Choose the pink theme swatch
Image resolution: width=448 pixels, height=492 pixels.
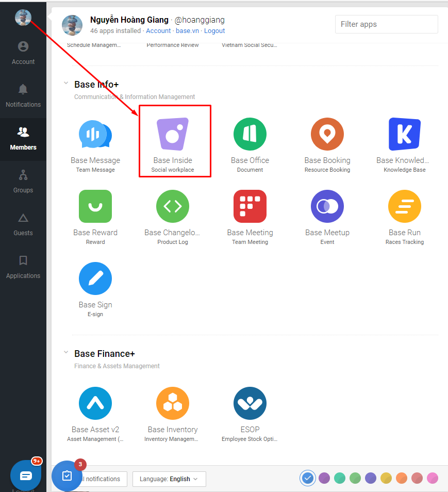[x=433, y=478]
